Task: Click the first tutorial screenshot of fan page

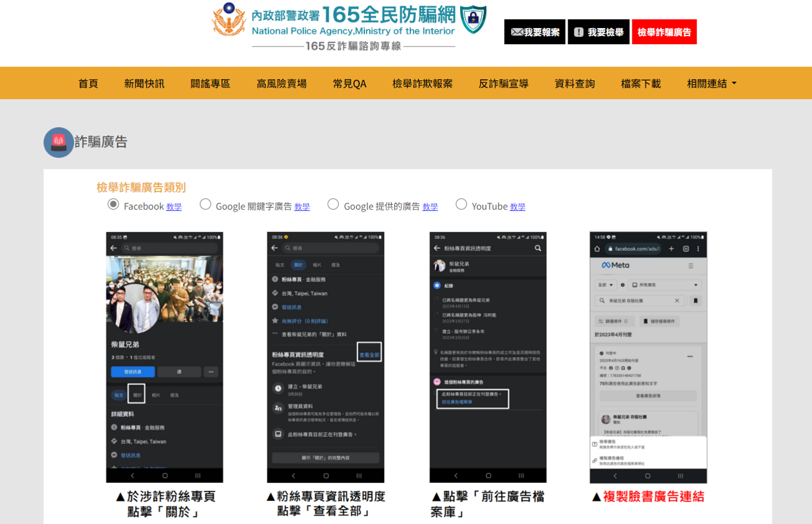Action: pyautogui.click(x=165, y=357)
